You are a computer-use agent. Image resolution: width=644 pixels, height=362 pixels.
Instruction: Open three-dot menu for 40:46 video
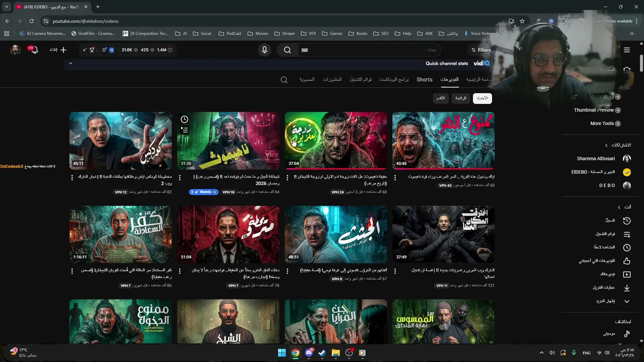coord(395,177)
